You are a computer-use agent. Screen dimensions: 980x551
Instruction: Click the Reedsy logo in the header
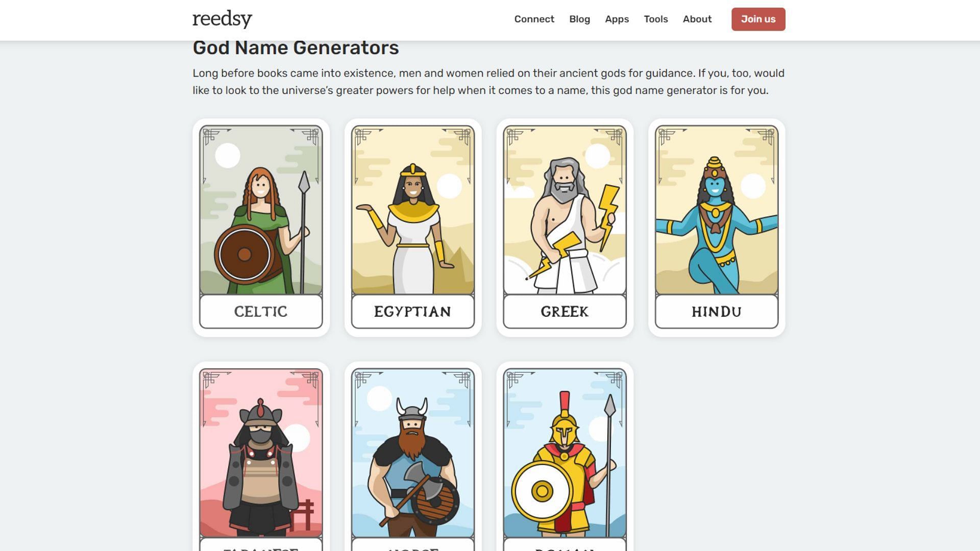tap(222, 18)
